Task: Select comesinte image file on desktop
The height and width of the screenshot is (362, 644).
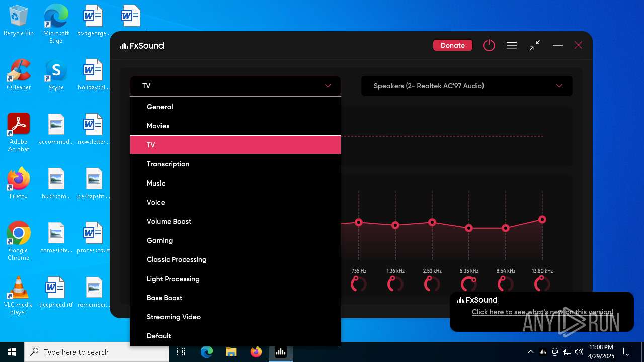Action: 56,238
